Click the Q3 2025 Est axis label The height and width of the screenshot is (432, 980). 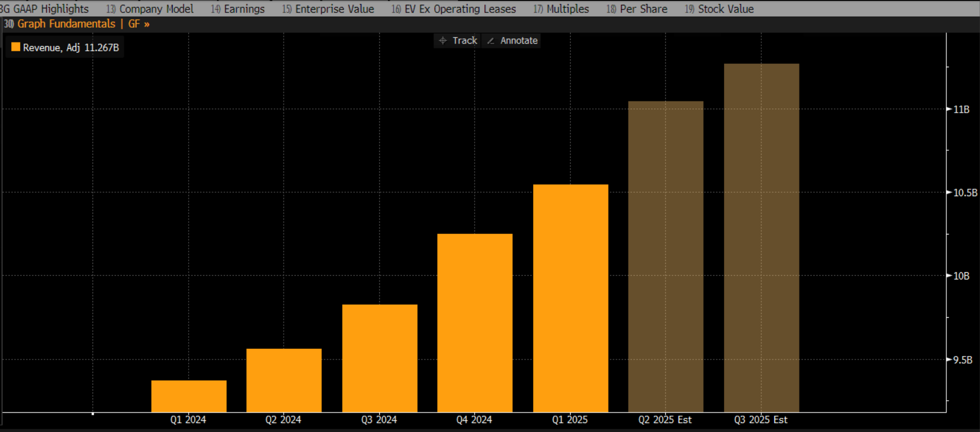pyautogui.click(x=761, y=420)
